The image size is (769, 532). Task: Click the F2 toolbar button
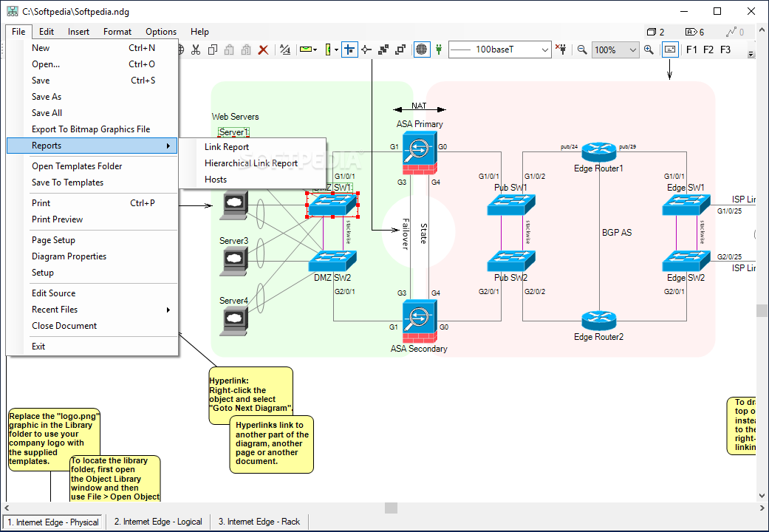pos(708,50)
